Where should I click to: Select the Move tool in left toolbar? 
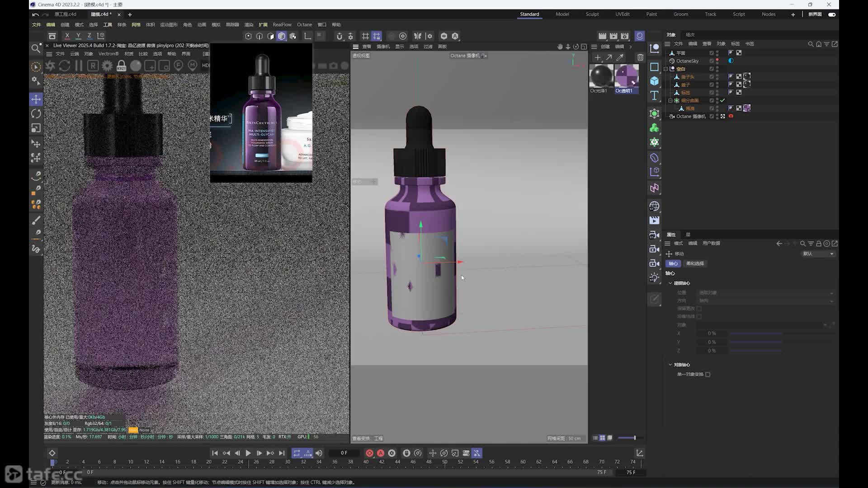tap(36, 99)
